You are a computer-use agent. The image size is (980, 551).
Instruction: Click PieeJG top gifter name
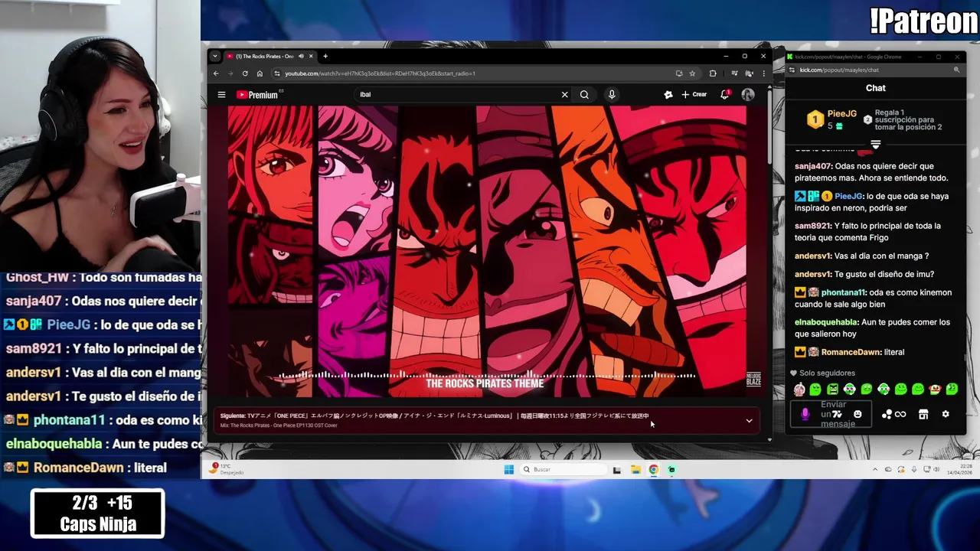tap(841, 114)
